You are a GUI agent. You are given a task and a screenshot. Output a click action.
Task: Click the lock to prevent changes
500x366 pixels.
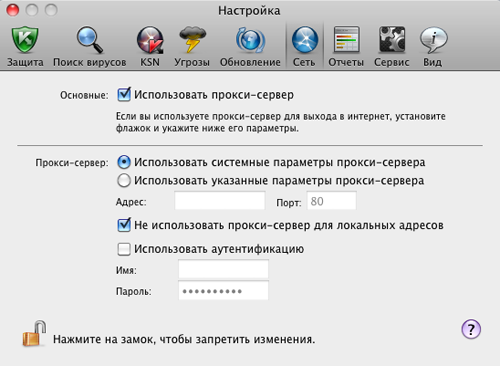pyautogui.click(x=34, y=334)
